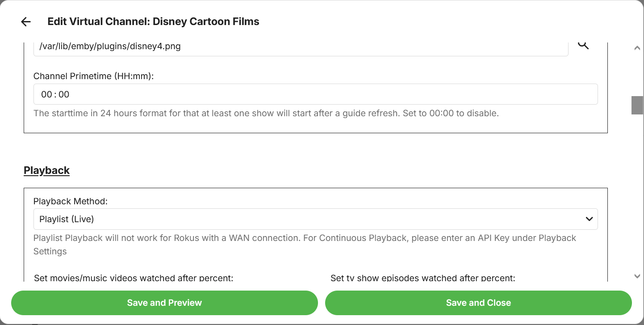Click the tv show episodes watched percent label
Image resolution: width=644 pixels, height=325 pixels.
click(422, 278)
